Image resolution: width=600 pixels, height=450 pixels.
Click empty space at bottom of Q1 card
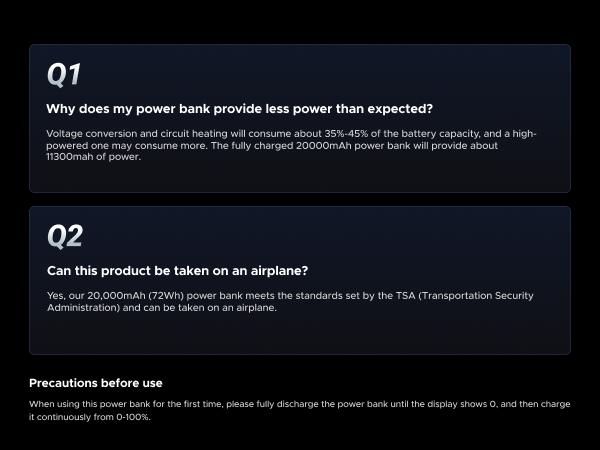[300, 178]
